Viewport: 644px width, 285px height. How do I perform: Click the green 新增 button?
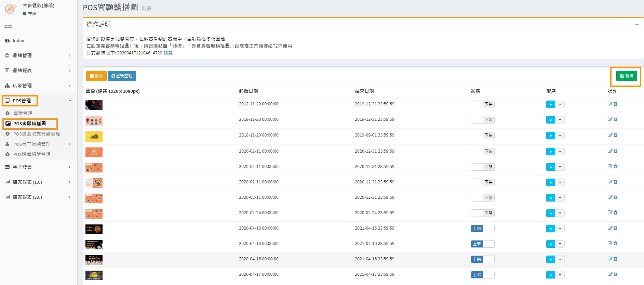click(626, 76)
